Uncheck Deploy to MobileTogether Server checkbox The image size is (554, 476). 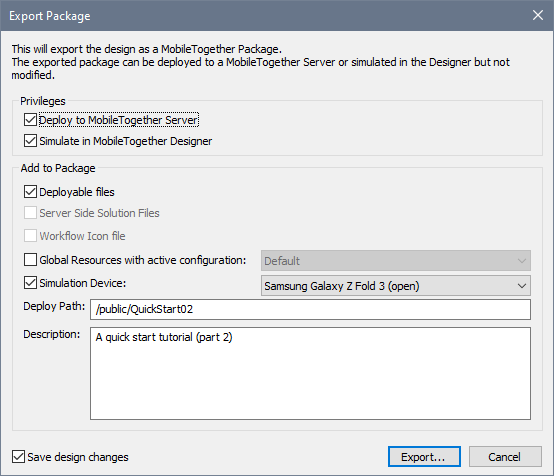coord(30,120)
